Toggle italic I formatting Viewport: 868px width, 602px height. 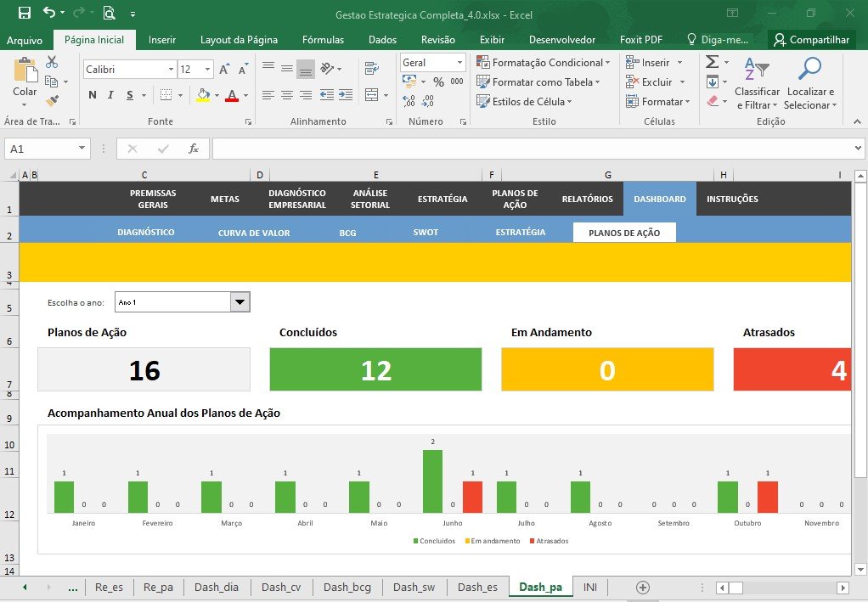[x=110, y=94]
